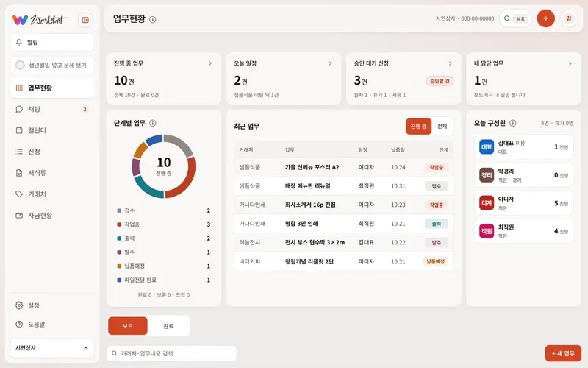Click info icon next to 단계별 업무

pos(153,123)
